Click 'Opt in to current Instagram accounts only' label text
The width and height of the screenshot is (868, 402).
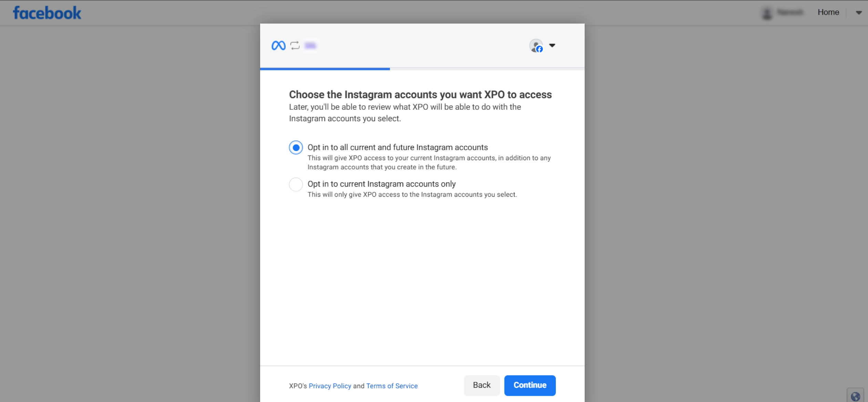pos(381,184)
